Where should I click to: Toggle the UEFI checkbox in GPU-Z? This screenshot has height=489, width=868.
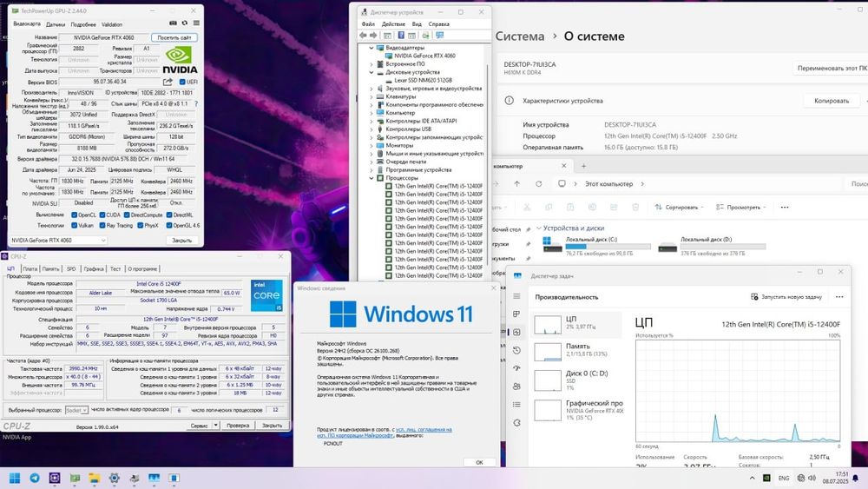[x=182, y=82]
